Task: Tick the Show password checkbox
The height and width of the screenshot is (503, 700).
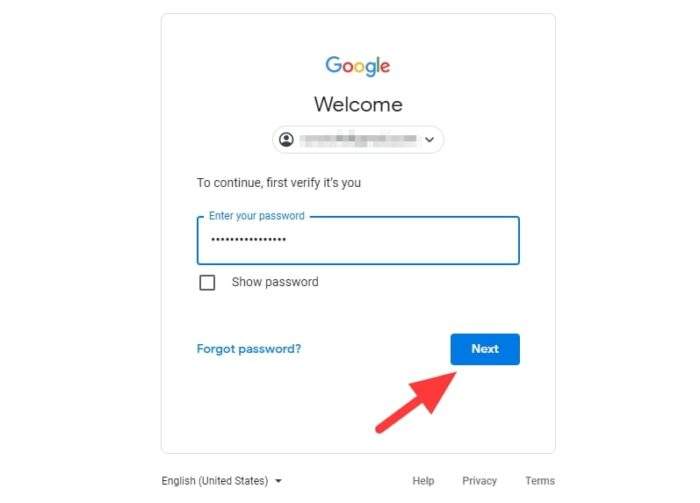Action: [x=207, y=283]
